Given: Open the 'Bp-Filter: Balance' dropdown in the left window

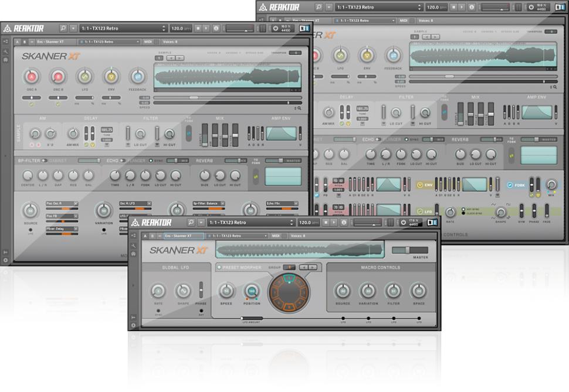Looking at the screenshot, I should tap(209, 203).
